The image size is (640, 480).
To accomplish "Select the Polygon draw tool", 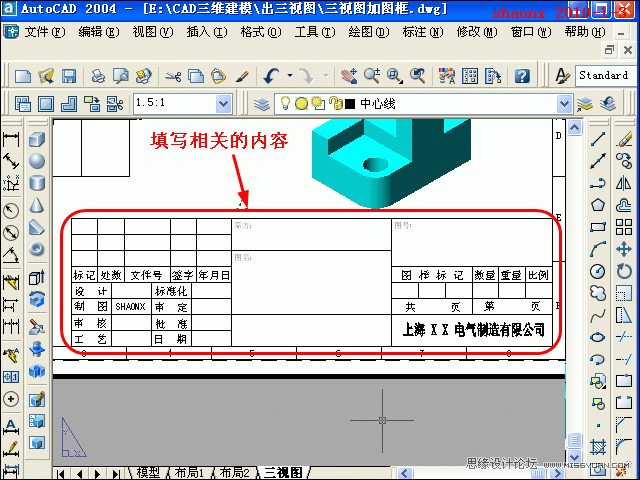I will click(x=598, y=205).
